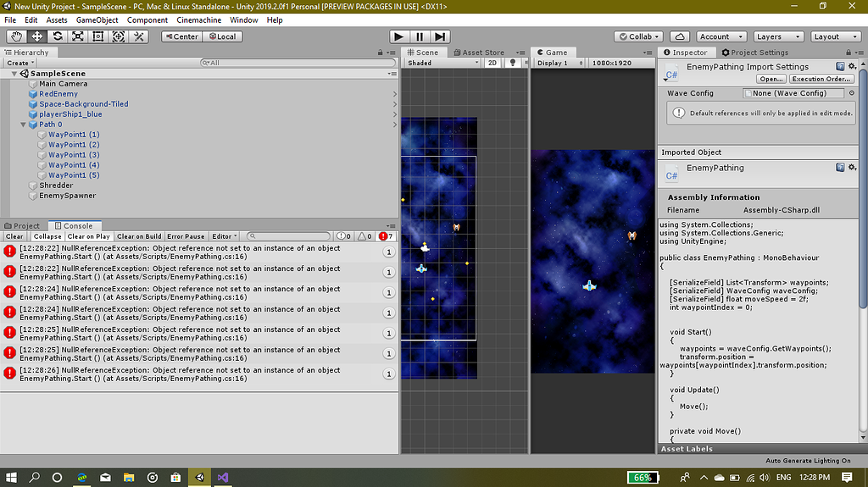
Task: Toggle scene lighting lightbulb icon
Action: [512, 64]
